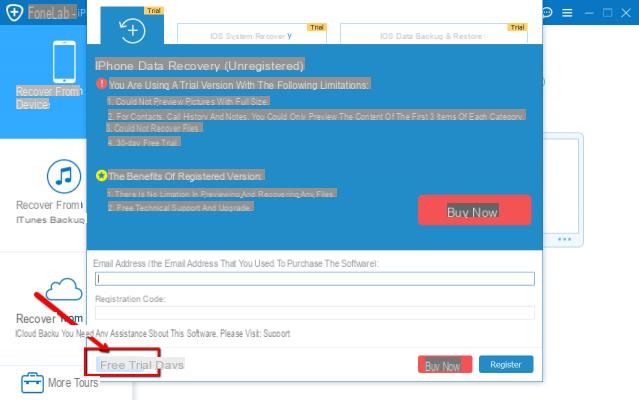The image size is (639, 400).
Task: Close the FoneLab window
Action: (x=626, y=13)
